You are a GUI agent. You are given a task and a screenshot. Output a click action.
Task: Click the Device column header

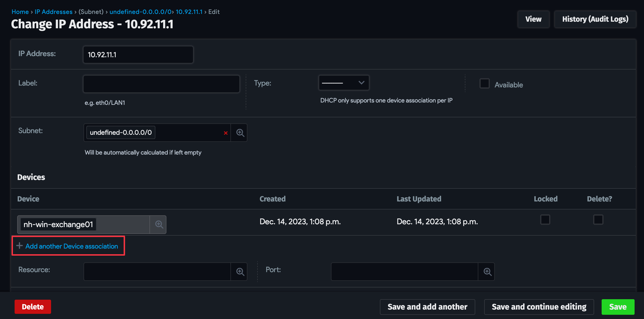(x=28, y=199)
